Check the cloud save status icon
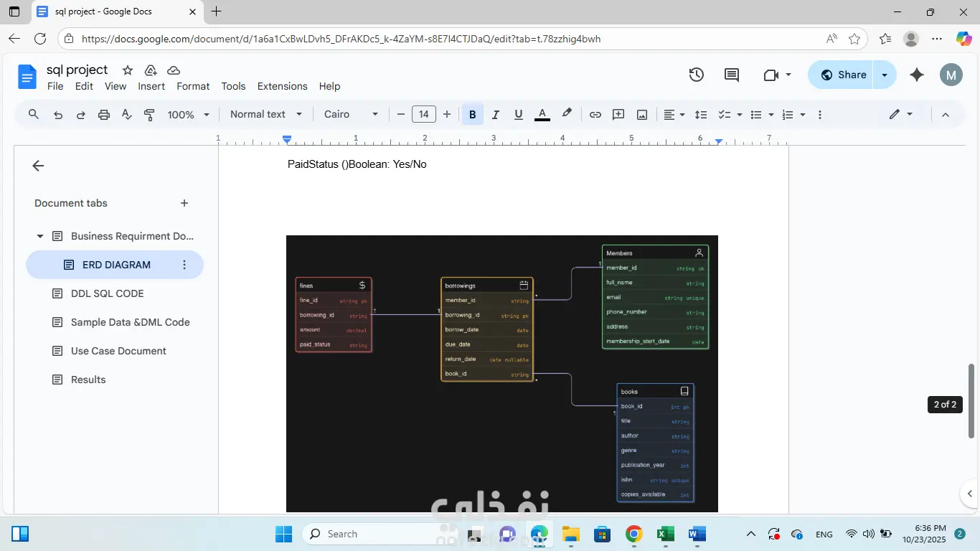The image size is (980, 551). pyautogui.click(x=174, y=70)
